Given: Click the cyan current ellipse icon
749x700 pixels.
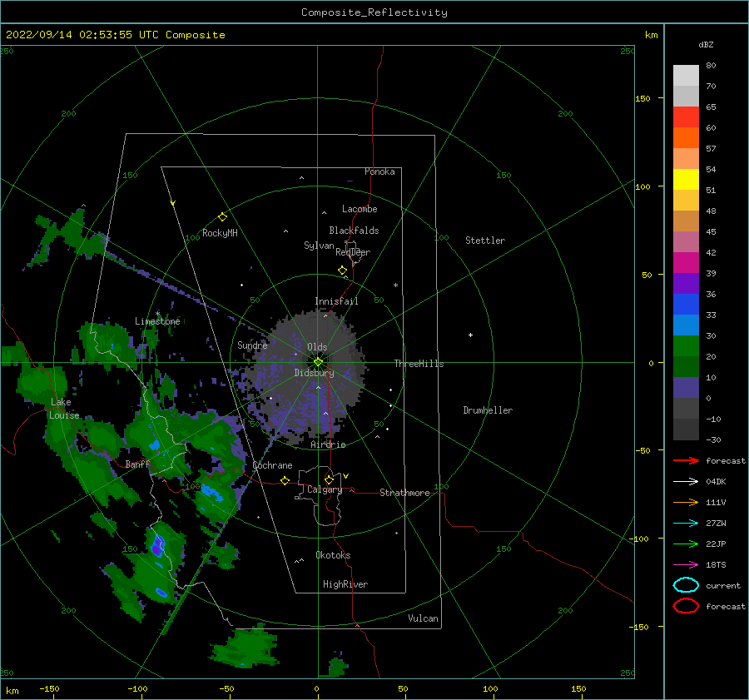Looking at the screenshot, I should tap(686, 585).
